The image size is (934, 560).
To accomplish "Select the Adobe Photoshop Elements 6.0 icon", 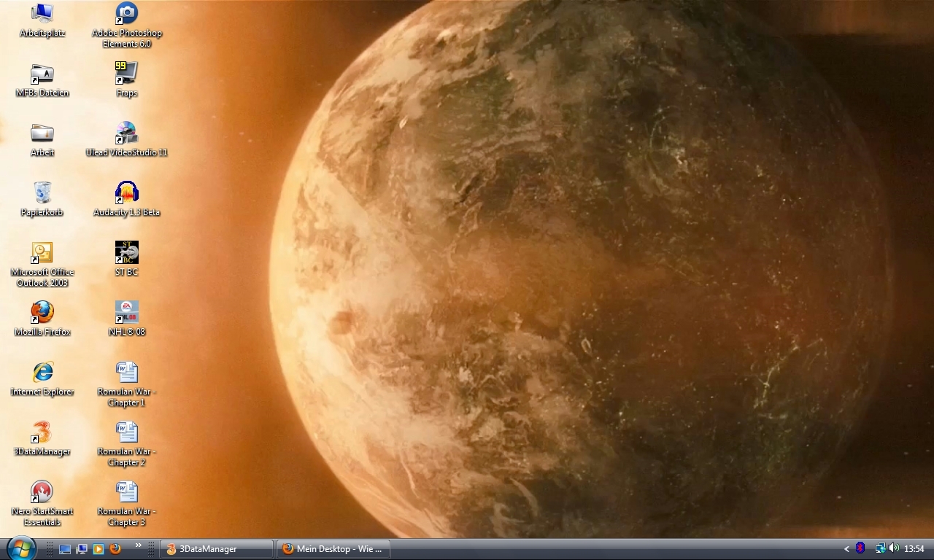I will [126, 14].
